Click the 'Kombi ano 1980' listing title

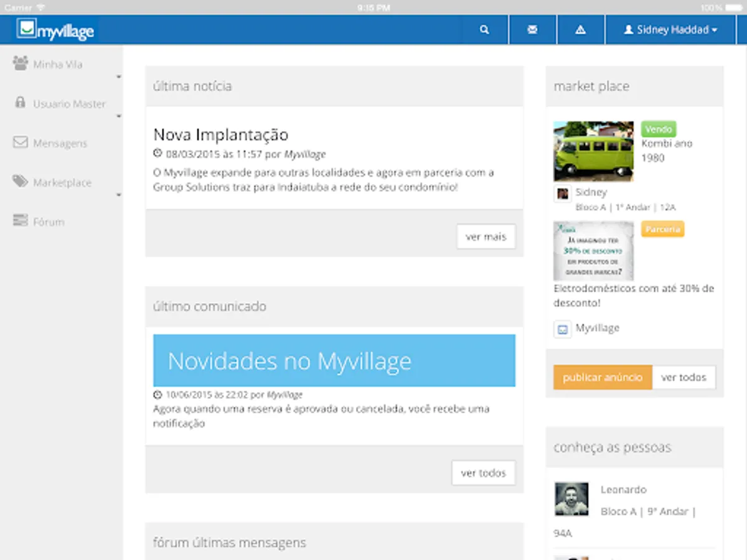667,151
